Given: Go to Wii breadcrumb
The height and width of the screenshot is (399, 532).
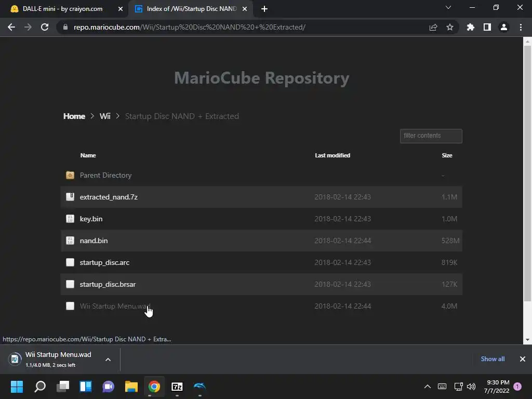Looking at the screenshot, I should click(105, 116).
